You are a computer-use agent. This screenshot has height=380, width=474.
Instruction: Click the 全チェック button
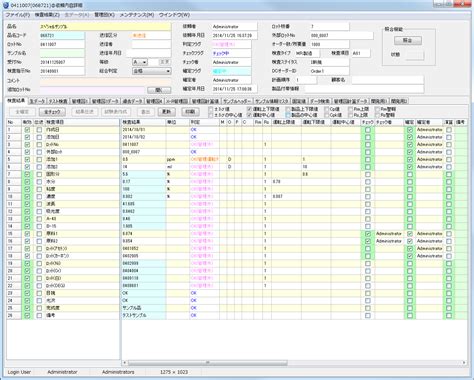(52, 112)
